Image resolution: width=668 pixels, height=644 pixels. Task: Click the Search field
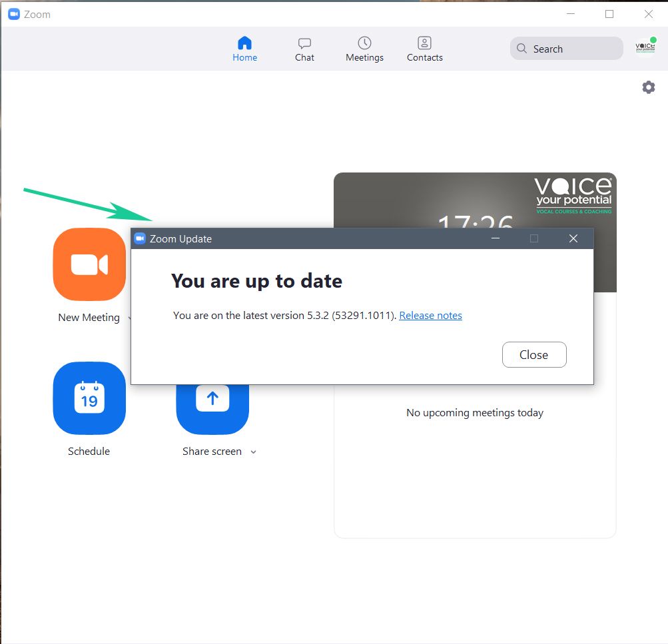(x=566, y=49)
